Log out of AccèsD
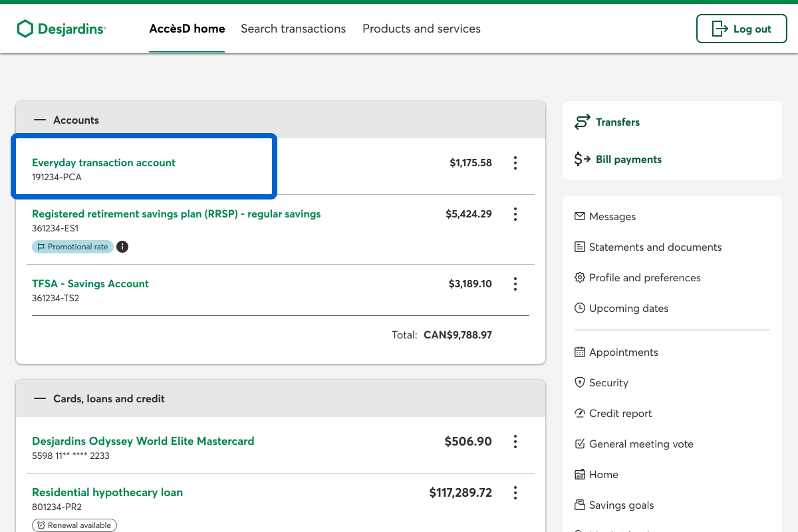The image size is (798, 532). [x=741, y=29]
